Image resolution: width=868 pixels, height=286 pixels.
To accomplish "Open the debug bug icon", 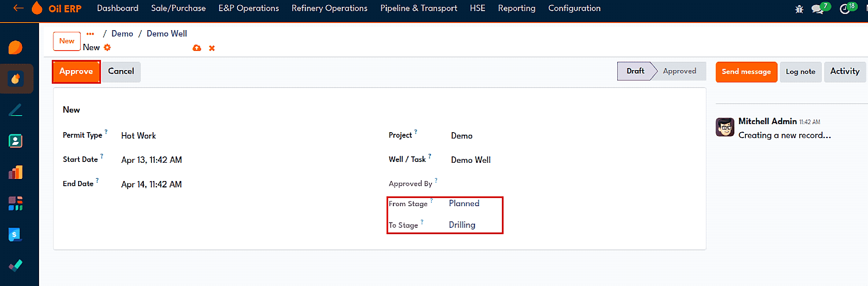I will click(799, 9).
